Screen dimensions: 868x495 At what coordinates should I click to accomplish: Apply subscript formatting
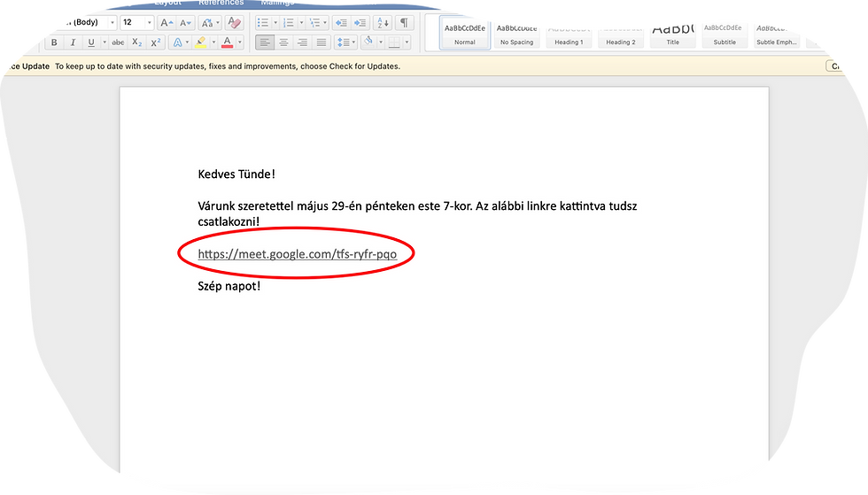pos(136,43)
